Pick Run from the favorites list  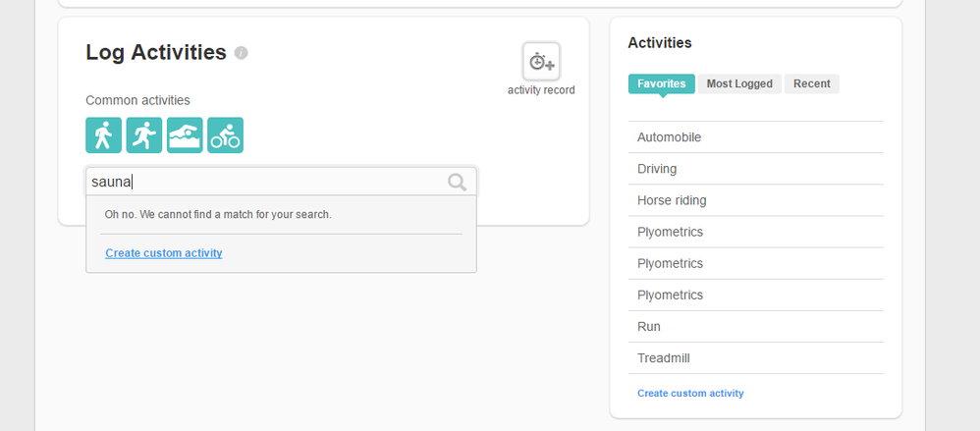pos(649,326)
